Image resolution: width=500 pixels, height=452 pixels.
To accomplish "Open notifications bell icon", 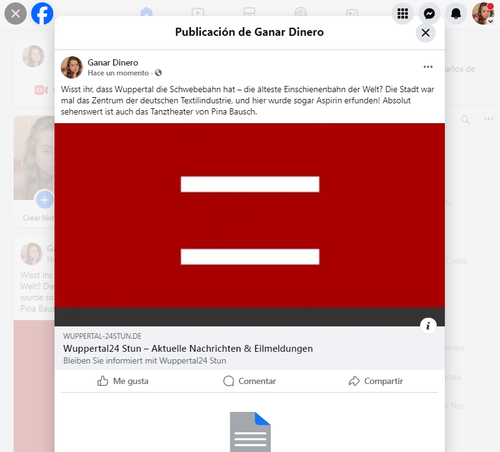I will [x=456, y=14].
